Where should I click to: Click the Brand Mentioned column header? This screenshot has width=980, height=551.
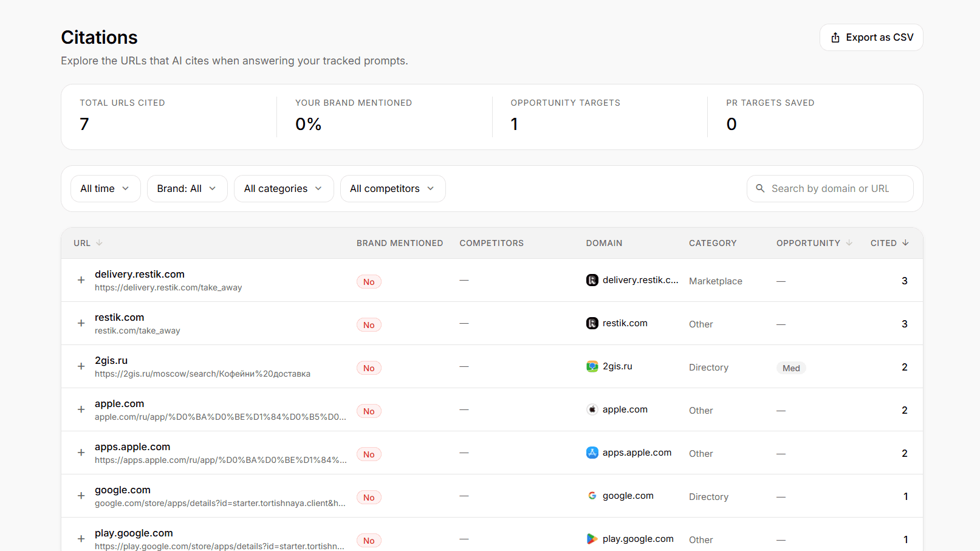[x=400, y=243]
